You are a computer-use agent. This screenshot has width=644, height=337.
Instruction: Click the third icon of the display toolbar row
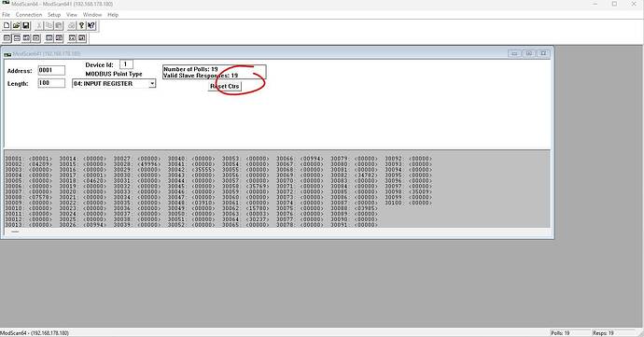27,38
